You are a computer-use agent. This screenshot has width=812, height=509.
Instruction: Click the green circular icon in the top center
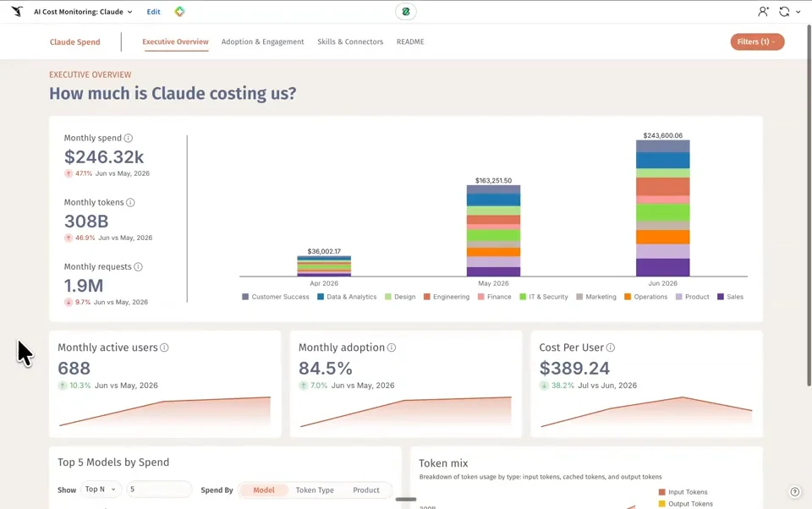tap(405, 11)
